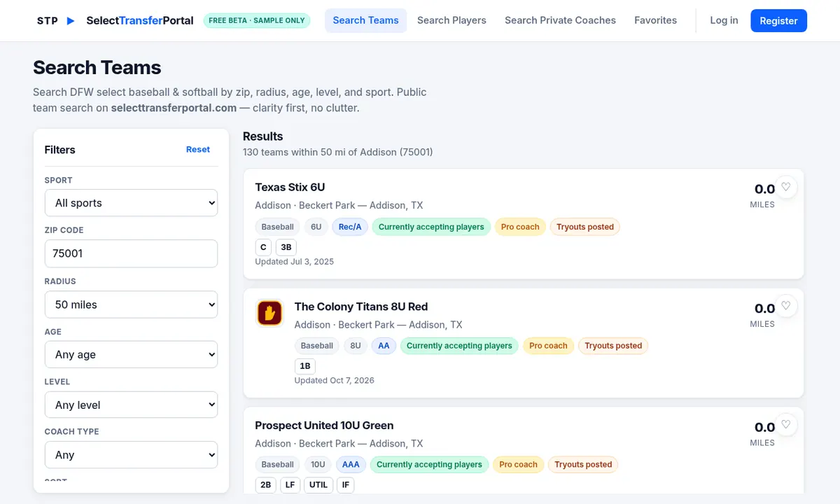Viewport: 840px width, 504px height.
Task: Open the Radius dropdown set to 50 miles
Action: [131, 304]
